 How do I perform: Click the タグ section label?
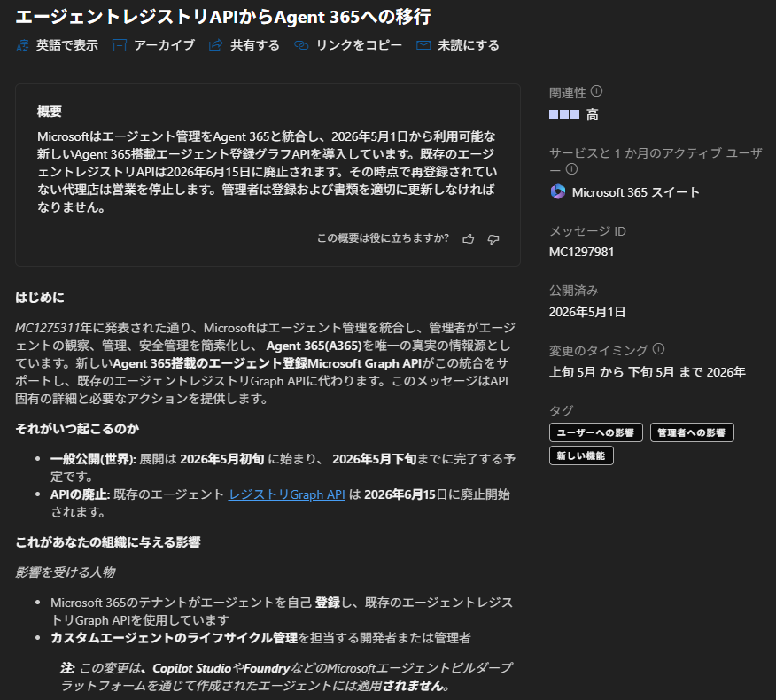tap(562, 410)
